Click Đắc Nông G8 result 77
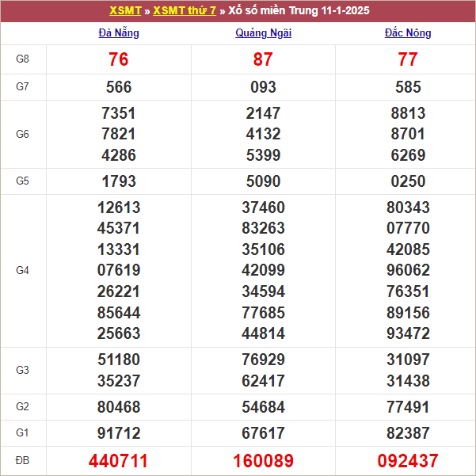Image resolution: width=476 pixels, height=476 pixels. [x=408, y=60]
